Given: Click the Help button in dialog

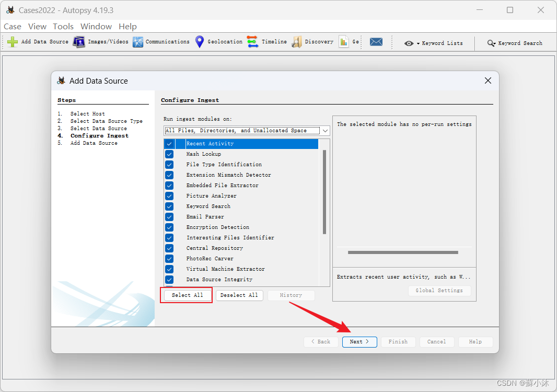Looking at the screenshot, I should tap(475, 341).
